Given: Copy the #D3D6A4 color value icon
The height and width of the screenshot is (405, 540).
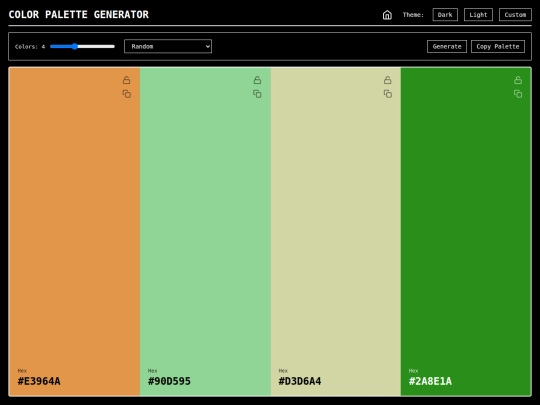Looking at the screenshot, I should tap(387, 94).
